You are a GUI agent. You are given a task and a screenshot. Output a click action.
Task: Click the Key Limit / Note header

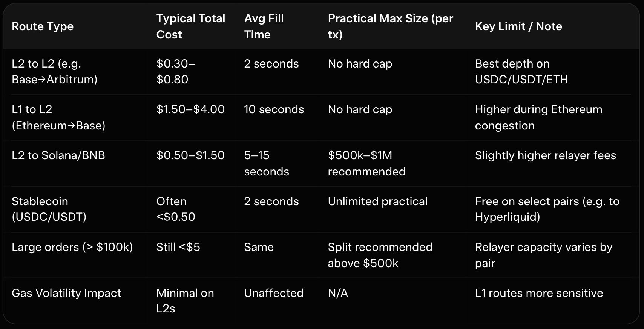pyautogui.click(x=518, y=26)
